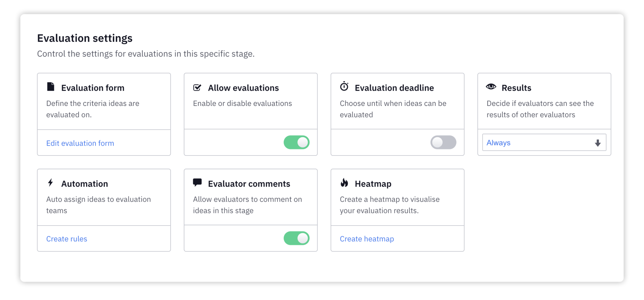
Task: Click the flame icon beside Heatmap
Action: pyautogui.click(x=344, y=183)
